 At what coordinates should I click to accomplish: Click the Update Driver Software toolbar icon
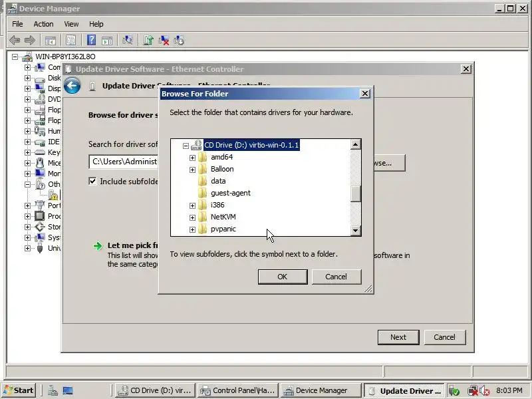(148, 41)
